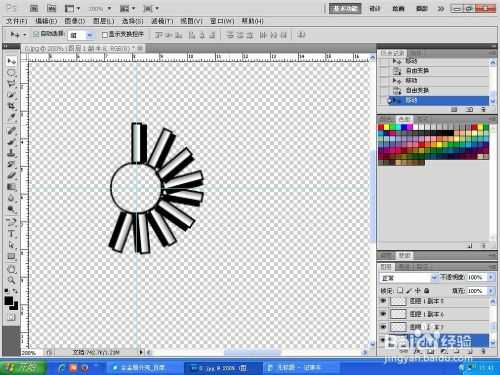Hide layer 图层 1 副本 6
Viewport: 500px width, 375px height.
383,314
